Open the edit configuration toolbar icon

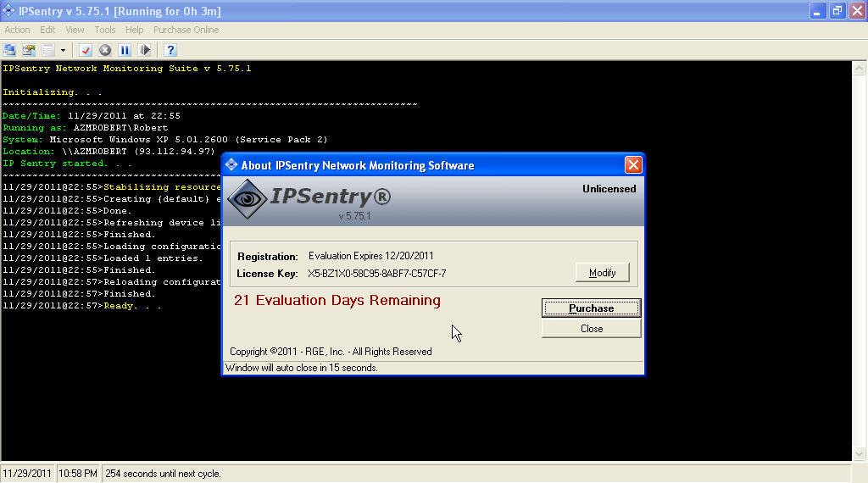29,50
